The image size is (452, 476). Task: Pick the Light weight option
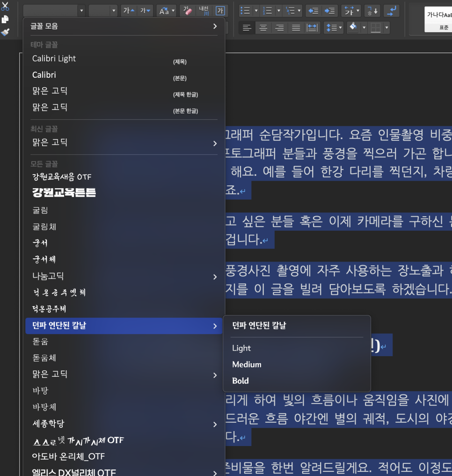[x=241, y=348]
